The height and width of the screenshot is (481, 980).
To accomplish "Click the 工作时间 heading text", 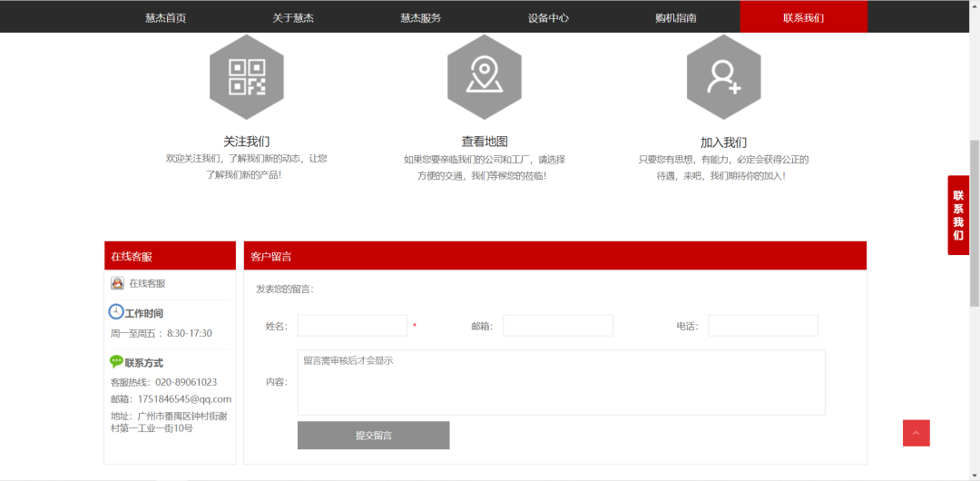I will (143, 313).
